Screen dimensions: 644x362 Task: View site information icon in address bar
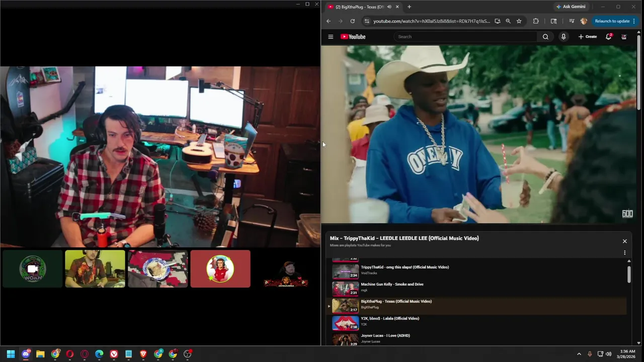pos(367,21)
